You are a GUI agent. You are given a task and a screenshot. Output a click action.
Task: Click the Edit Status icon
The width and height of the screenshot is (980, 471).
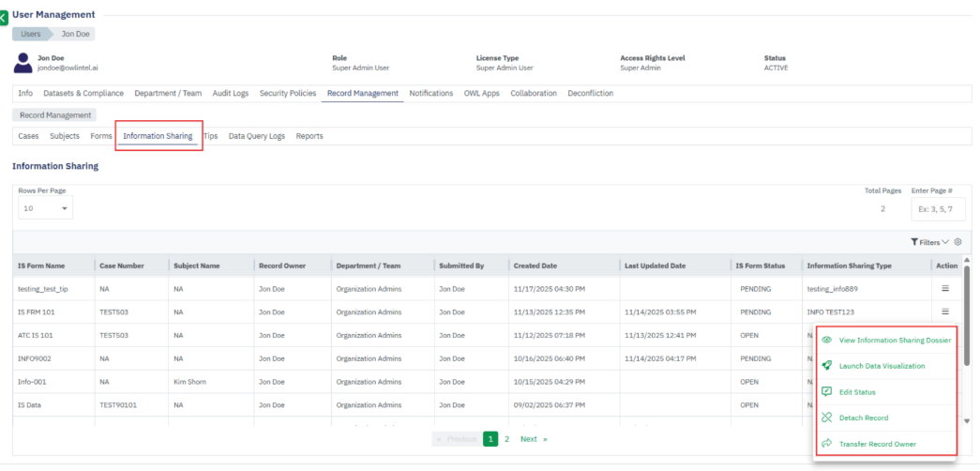click(x=827, y=392)
